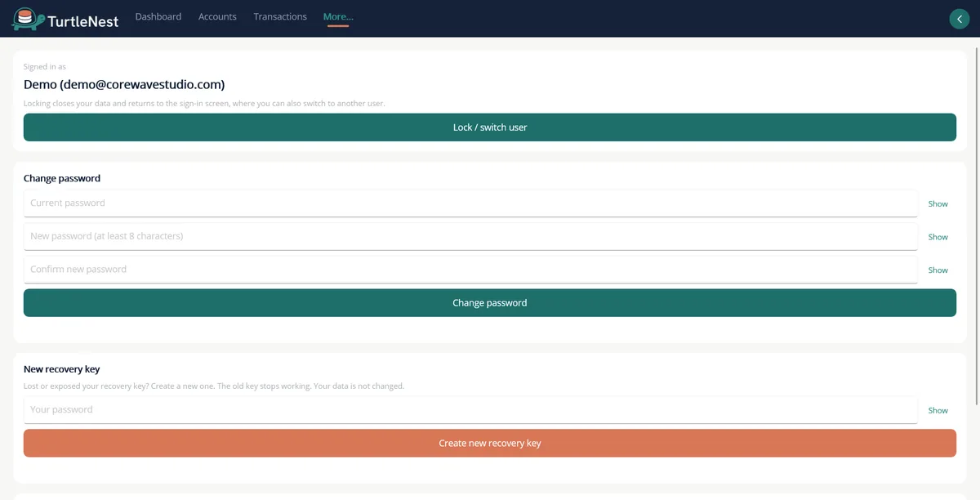The width and height of the screenshot is (980, 500).
Task: Click the Lost or exposed recovery key description
Action: (214, 386)
